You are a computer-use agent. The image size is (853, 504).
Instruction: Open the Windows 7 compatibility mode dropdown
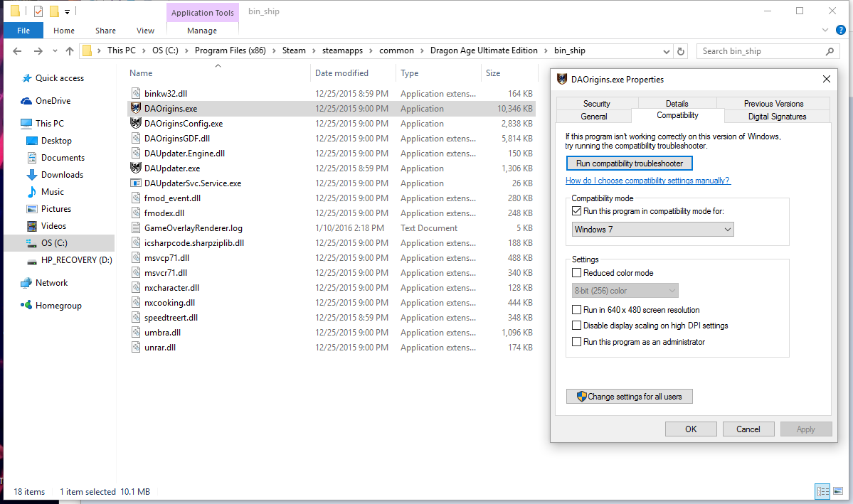[x=653, y=230]
